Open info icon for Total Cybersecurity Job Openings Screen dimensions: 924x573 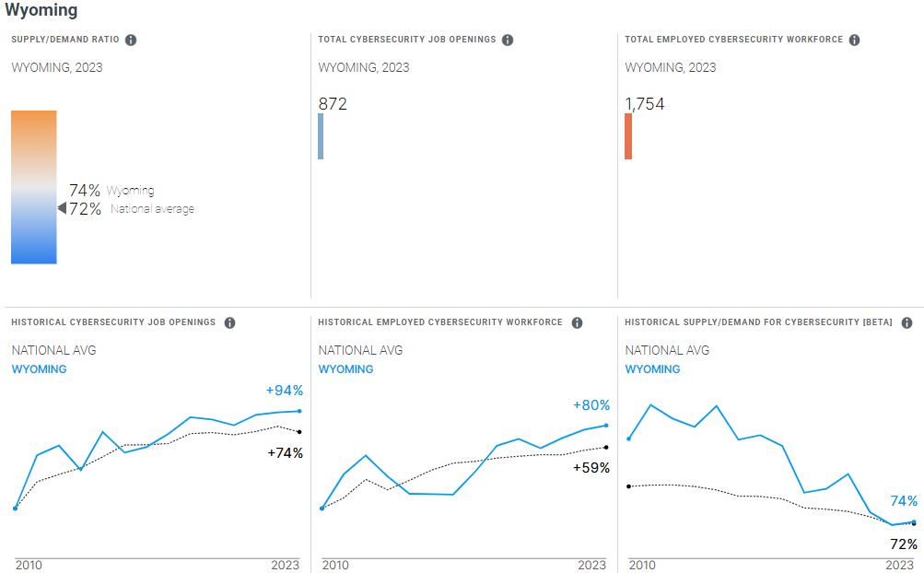coord(508,40)
